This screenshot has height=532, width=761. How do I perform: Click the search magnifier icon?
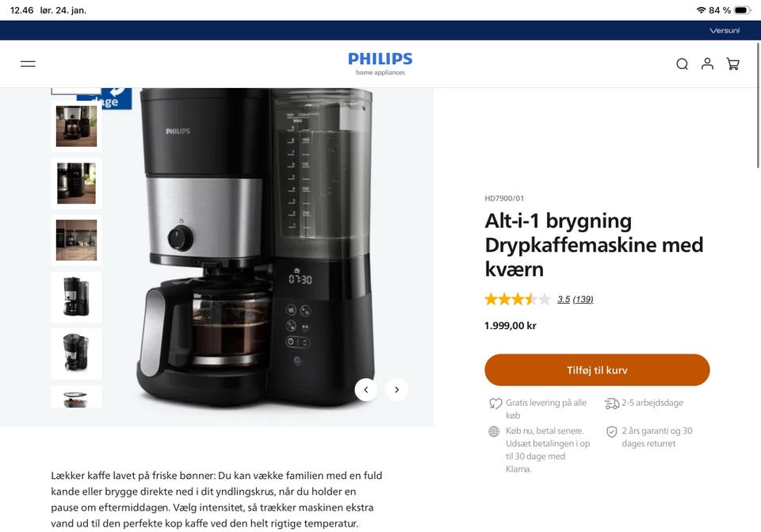coord(682,64)
